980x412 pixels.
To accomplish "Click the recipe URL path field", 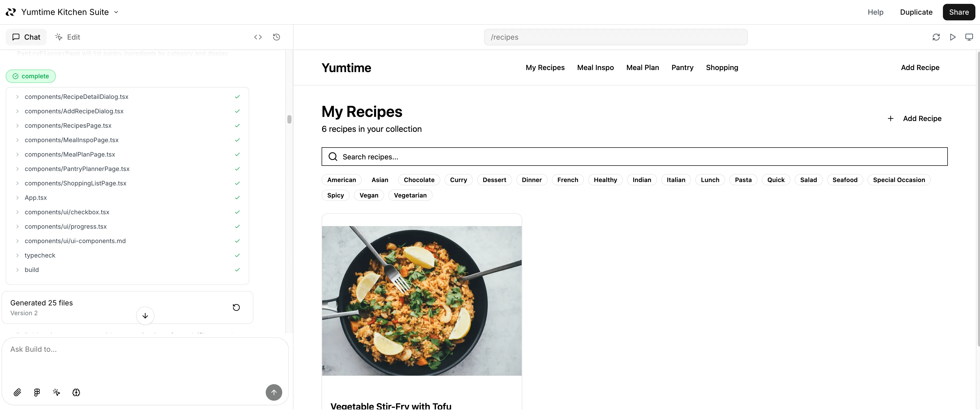I will coord(616,37).
